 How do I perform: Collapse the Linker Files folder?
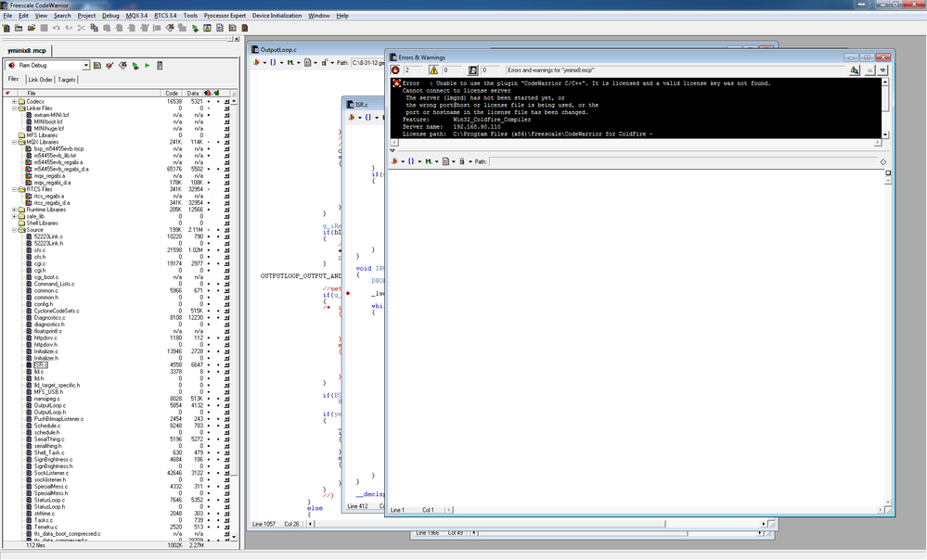click(14, 108)
